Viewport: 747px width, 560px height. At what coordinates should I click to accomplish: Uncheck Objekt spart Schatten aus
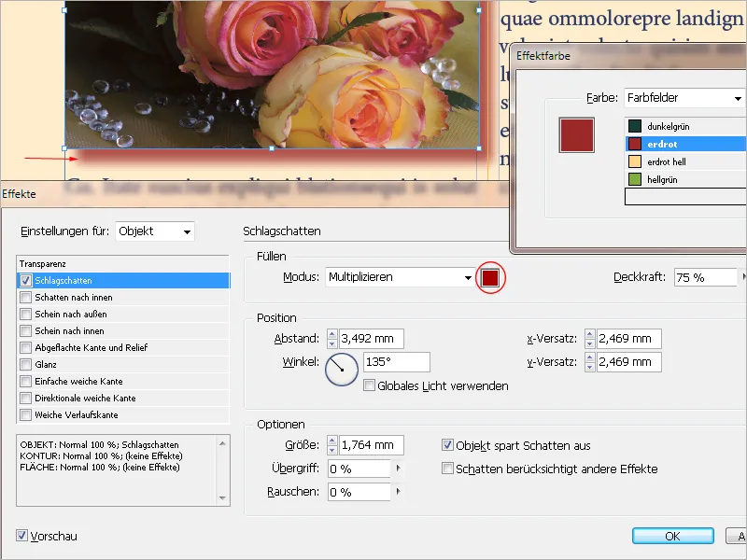447,445
